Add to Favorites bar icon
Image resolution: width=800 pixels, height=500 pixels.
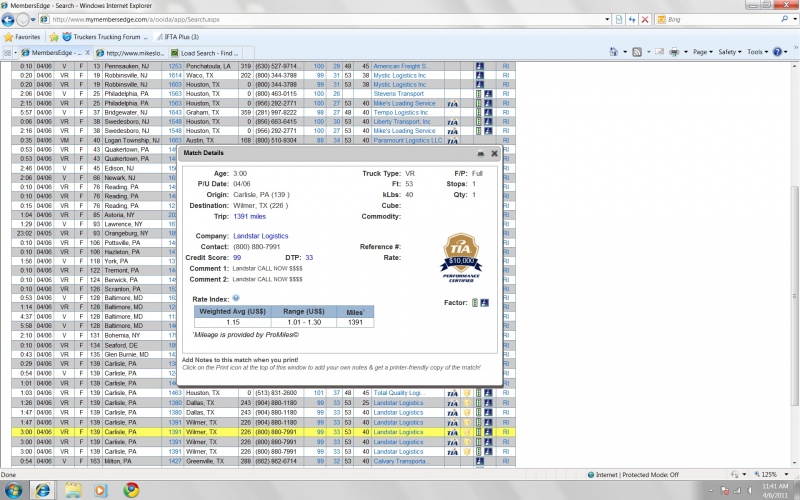click(x=54, y=37)
